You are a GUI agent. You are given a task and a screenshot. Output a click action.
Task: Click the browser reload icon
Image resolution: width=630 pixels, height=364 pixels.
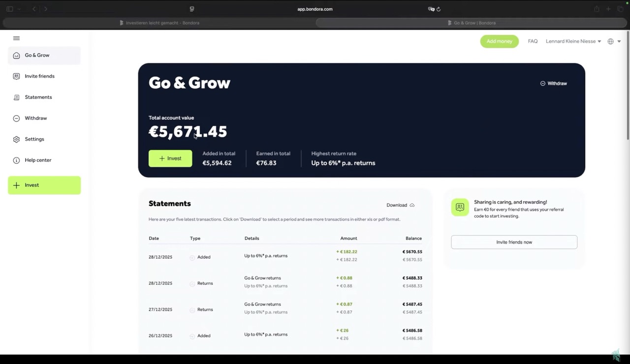[x=439, y=9]
